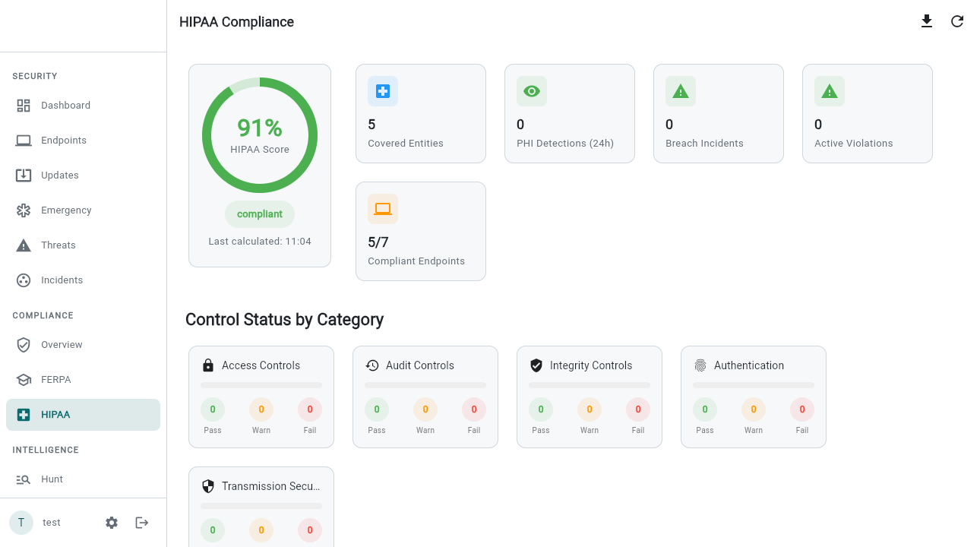The image size is (980, 547).
Task: Click the test user avatar at the bottom
Action: click(21, 522)
